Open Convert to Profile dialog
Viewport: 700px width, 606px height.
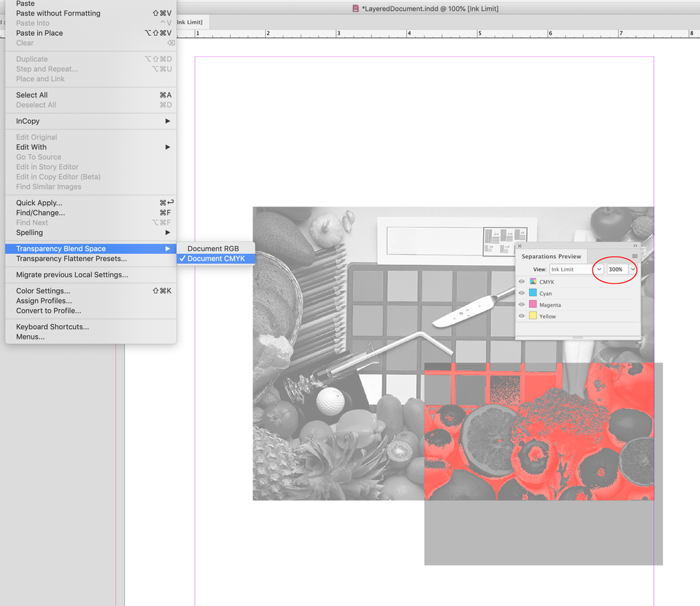pyautogui.click(x=90, y=311)
